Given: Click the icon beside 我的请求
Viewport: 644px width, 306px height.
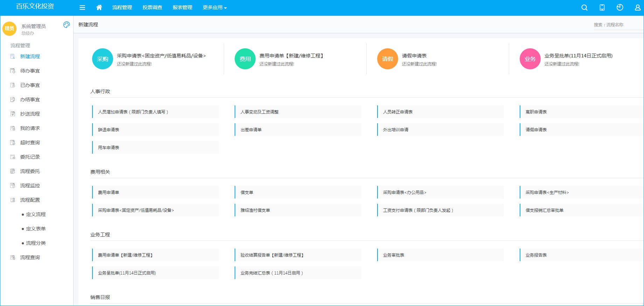Looking at the screenshot, I should (x=13, y=128).
